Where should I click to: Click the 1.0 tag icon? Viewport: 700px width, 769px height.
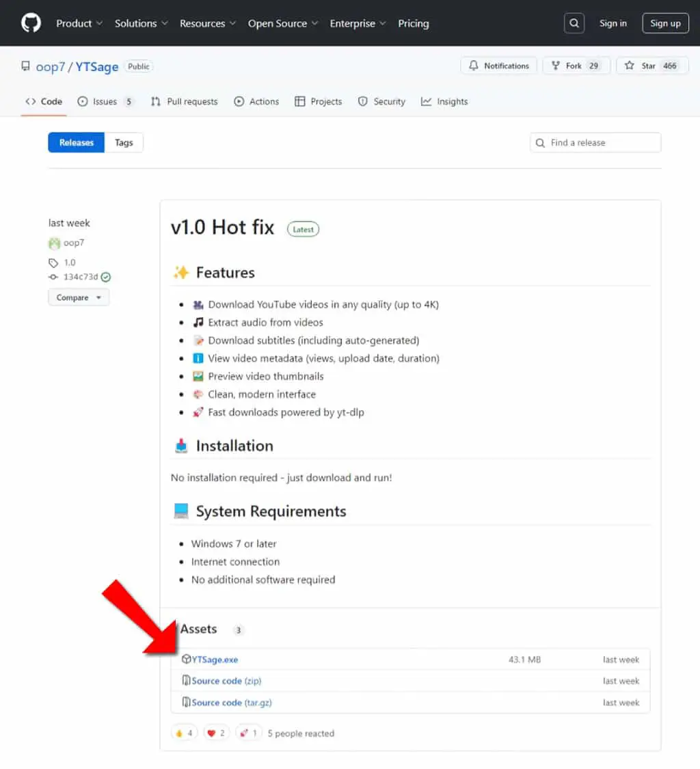coord(53,263)
